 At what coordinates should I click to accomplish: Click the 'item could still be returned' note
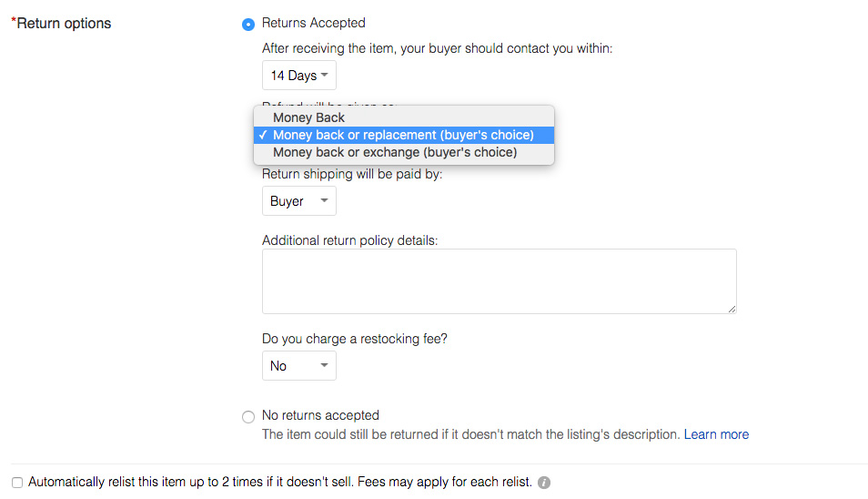470,434
